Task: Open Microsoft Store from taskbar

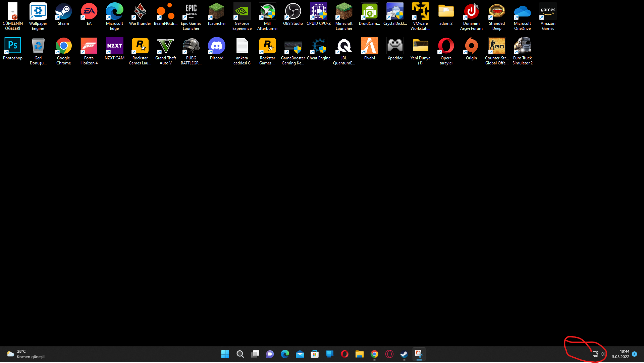Action: pos(315,354)
